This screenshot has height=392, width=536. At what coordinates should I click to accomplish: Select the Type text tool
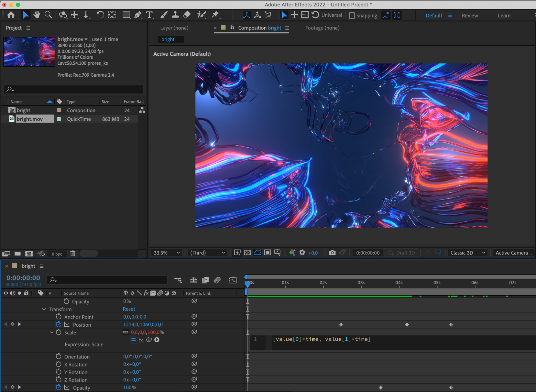(x=149, y=15)
